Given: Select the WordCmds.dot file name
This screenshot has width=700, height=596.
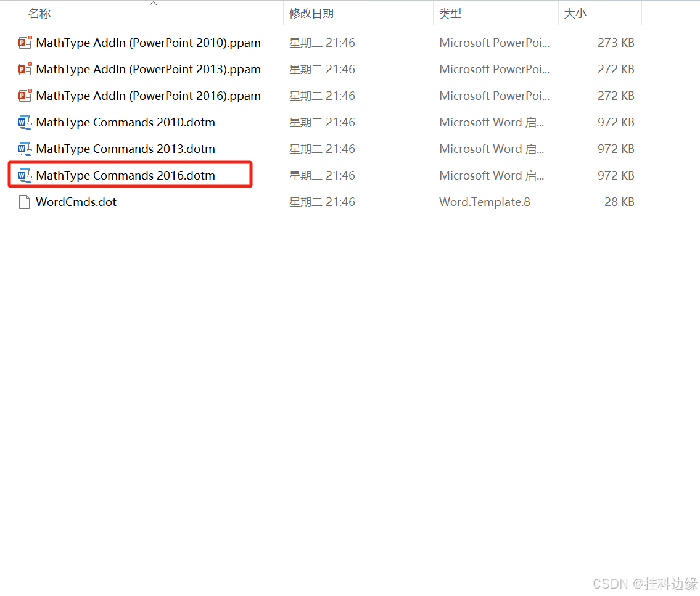Looking at the screenshot, I should pyautogui.click(x=76, y=202).
